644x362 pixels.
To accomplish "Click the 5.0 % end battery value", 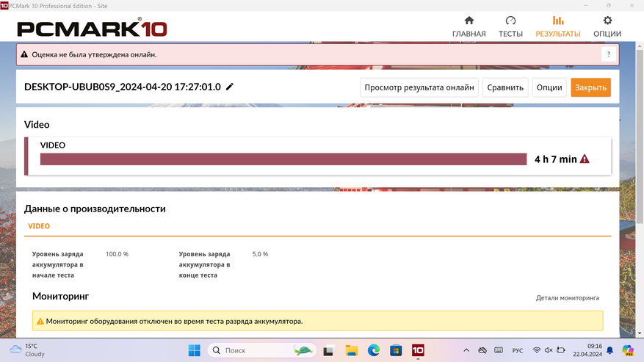I will [x=260, y=254].
